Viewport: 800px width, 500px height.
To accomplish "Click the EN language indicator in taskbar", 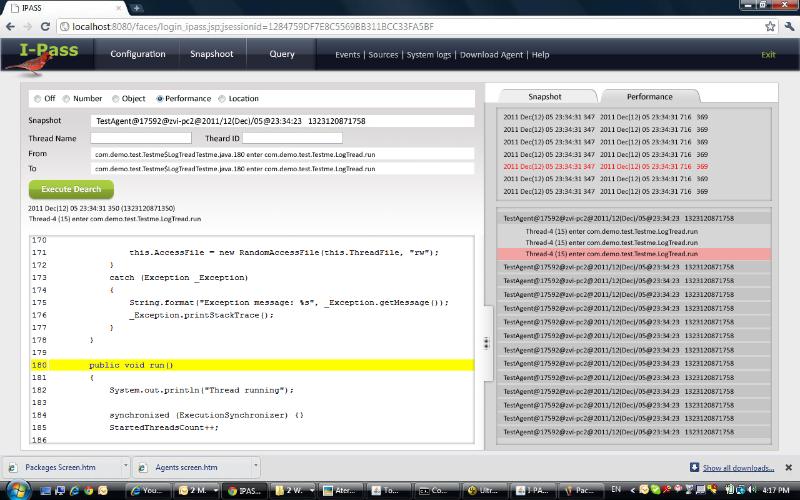I will (x=616, y=489).
